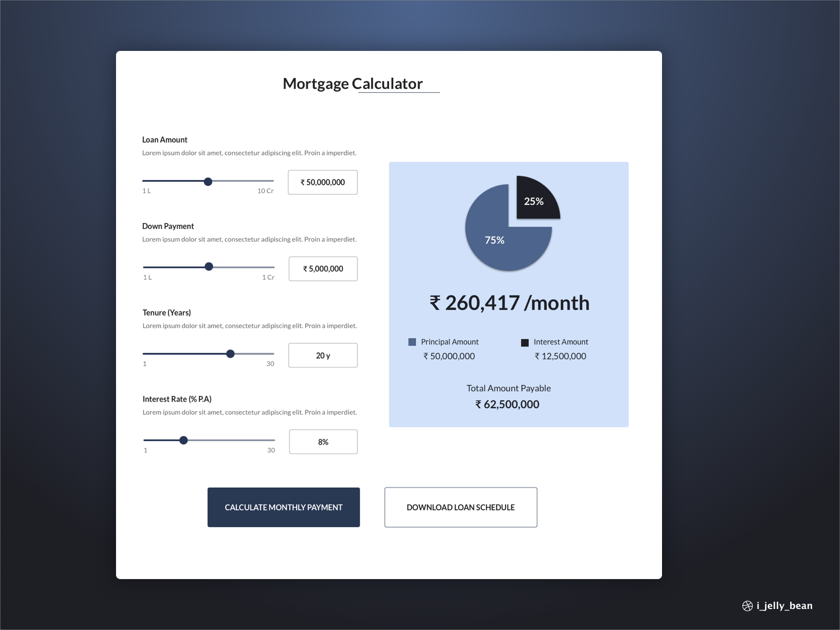The height and width of the screenshot is (630, 840).
Task: Click the Down Payment slider handle
Action: tap(209, 267)
